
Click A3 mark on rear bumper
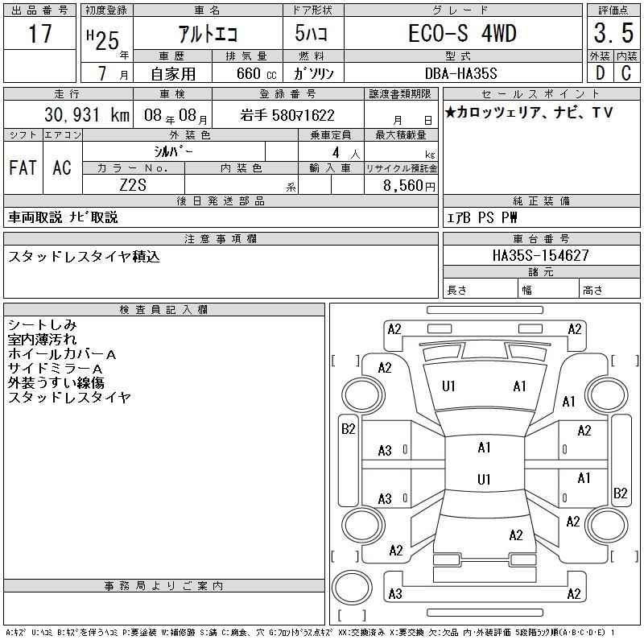(x=395, y=593)
